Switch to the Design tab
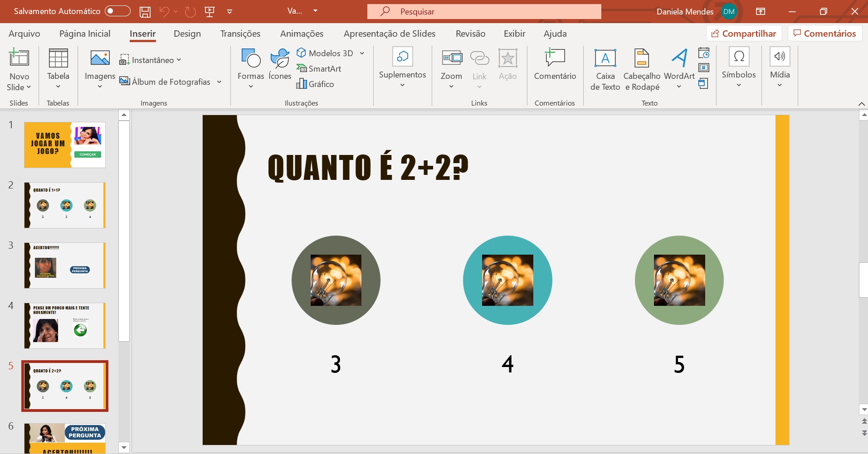 [x=187, y=34]
